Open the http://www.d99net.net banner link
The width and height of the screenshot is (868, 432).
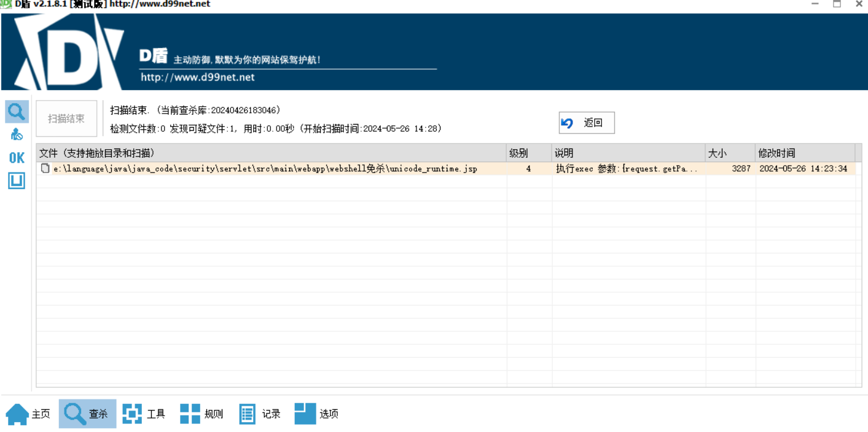point(197,77)
